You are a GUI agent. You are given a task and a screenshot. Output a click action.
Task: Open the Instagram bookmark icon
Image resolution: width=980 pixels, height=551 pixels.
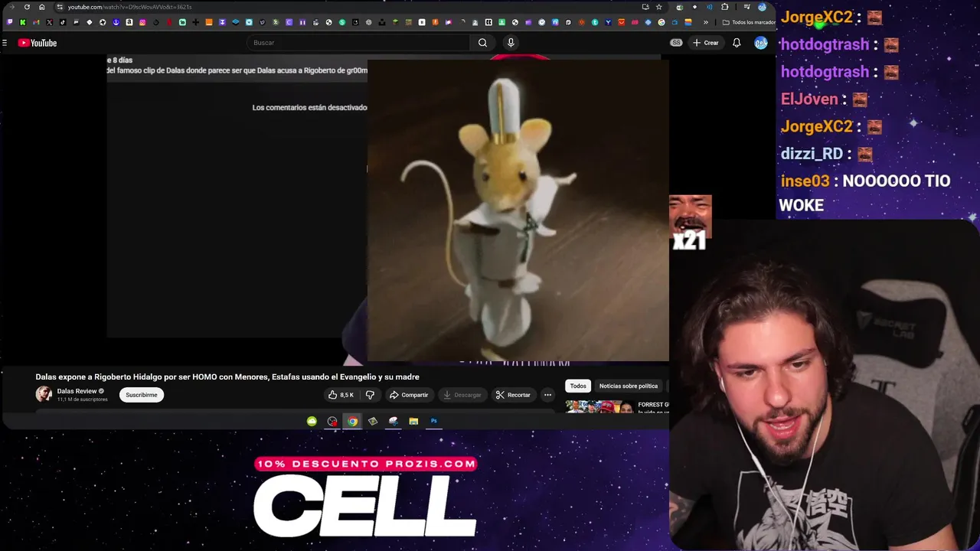142,22
